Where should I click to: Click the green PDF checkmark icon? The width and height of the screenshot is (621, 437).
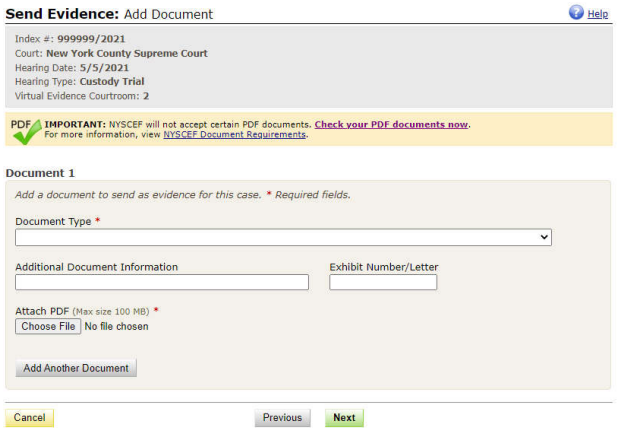[x=26, y=129]
